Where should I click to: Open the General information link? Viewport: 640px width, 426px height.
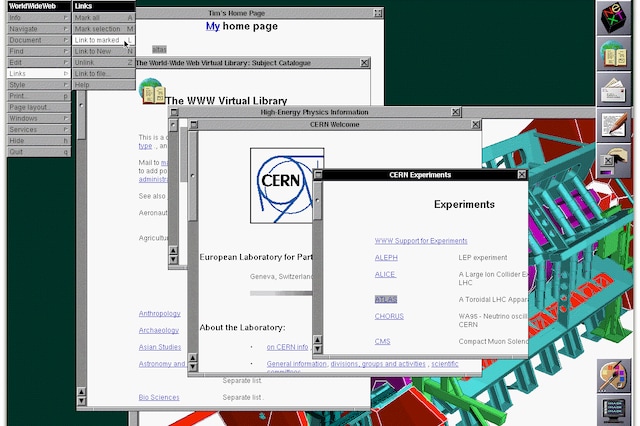pyautogui.click(x=297, y=364)
